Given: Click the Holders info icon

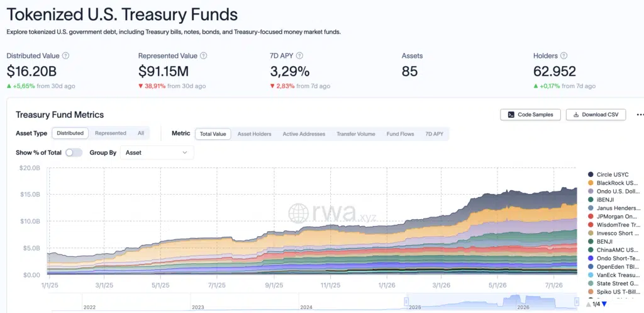Looking at the screenshot, I should point(564,55).
